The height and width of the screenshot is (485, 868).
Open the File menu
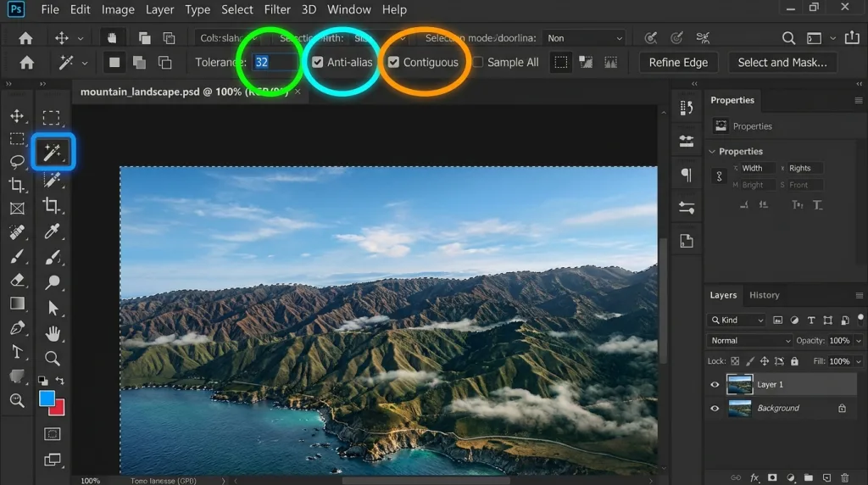pyautogui.click(x=50, y=9)
